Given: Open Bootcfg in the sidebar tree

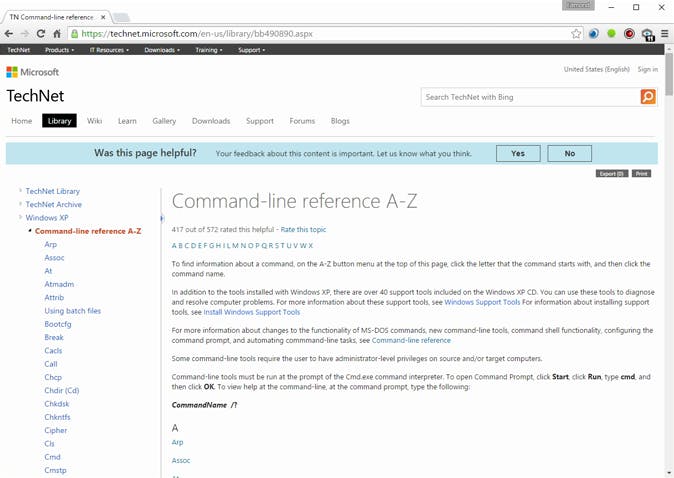Looking at the screenshot, I should pos(58,324).
